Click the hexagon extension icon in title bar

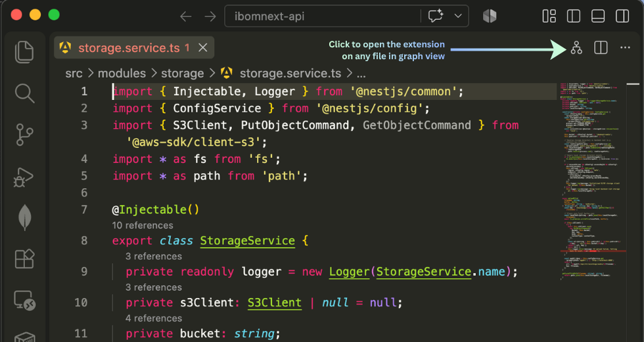click(490, 16)
